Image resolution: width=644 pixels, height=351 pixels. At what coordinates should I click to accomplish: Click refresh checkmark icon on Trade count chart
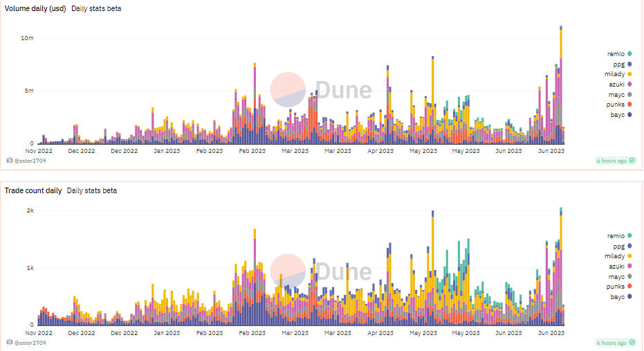point(632,343)
